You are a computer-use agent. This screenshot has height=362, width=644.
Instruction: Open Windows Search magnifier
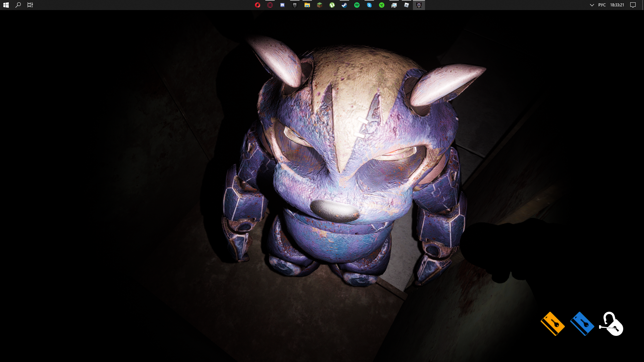18,5
